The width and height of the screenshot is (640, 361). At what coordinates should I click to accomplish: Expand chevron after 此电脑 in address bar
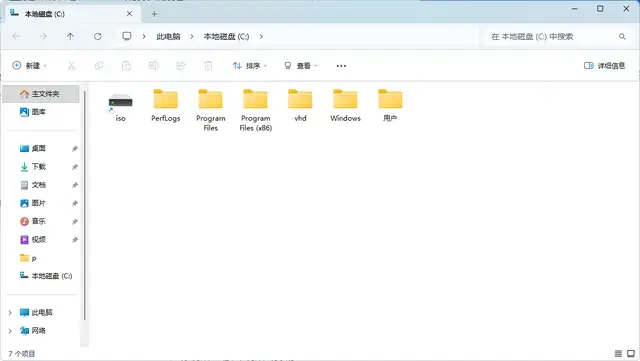pyautogui.click(x=191, y=36)
